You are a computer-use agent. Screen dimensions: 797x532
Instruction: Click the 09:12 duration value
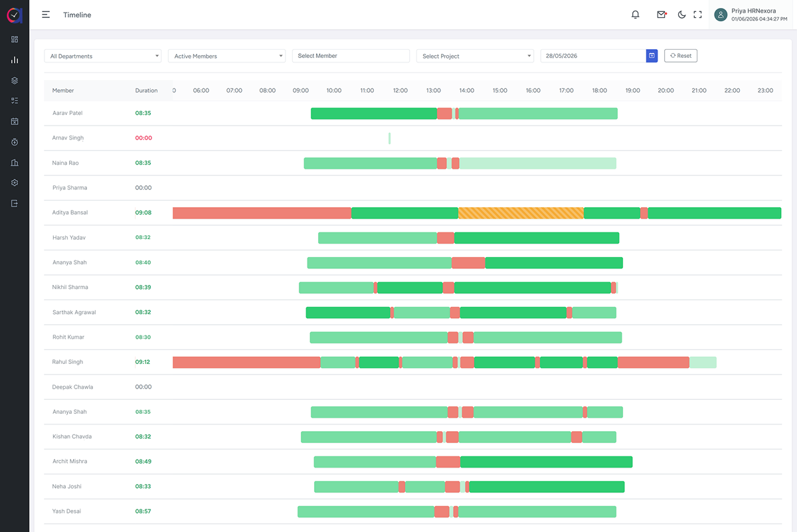(x=143, y=362)
